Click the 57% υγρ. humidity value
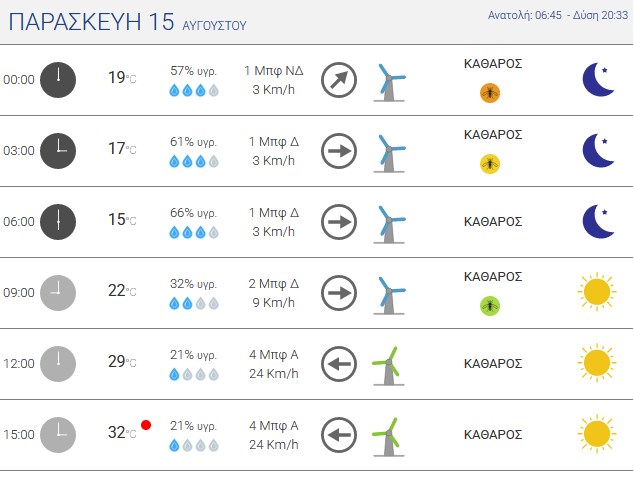The height and width of the screenshot is (478, 634). (x=193, y=71)
